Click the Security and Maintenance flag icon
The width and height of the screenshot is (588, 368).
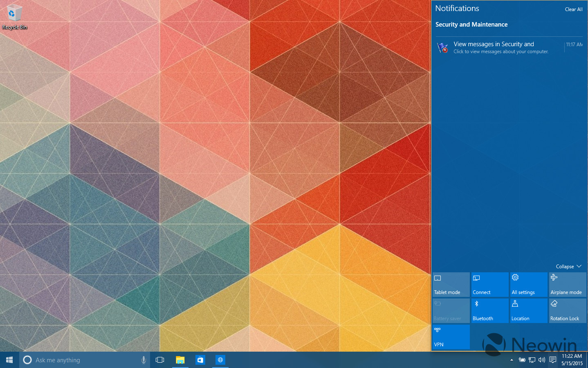click(x=442, y=48)
